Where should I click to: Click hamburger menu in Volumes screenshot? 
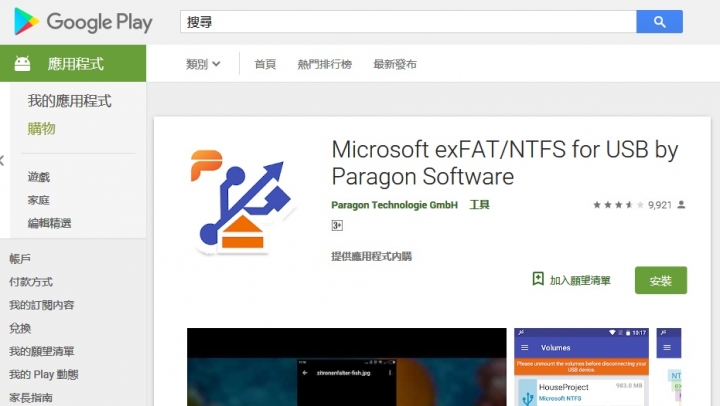coord(525,348)
